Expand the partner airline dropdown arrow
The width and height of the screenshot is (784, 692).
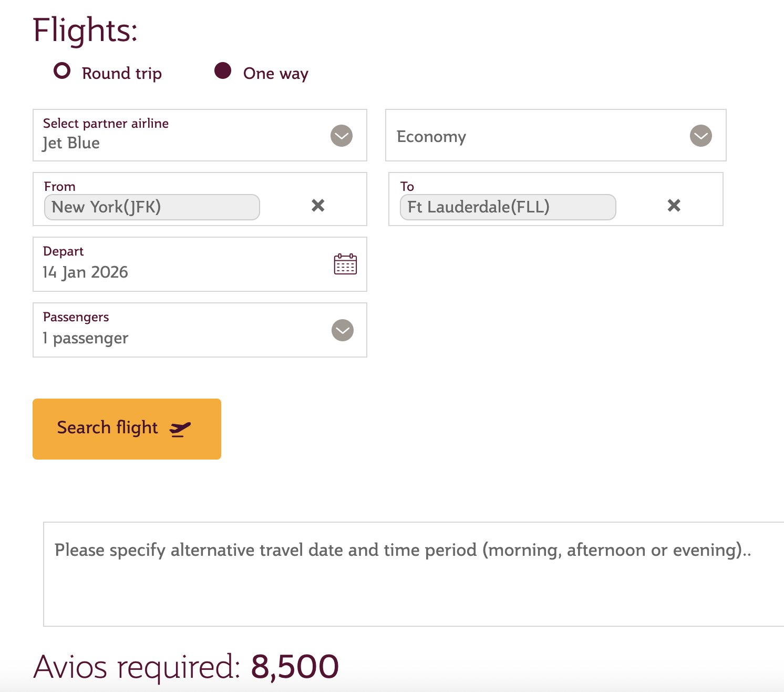click(x=342, y=136)
